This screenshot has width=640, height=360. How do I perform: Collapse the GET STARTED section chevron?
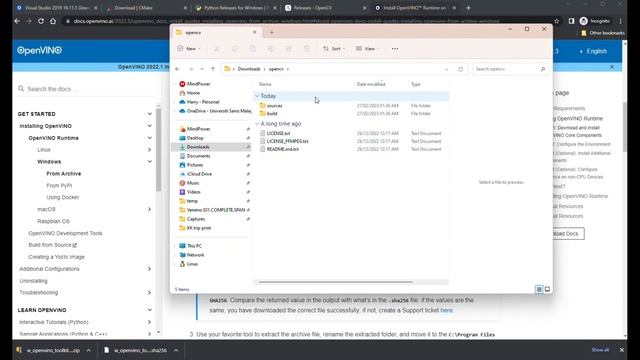click(149, 114)
